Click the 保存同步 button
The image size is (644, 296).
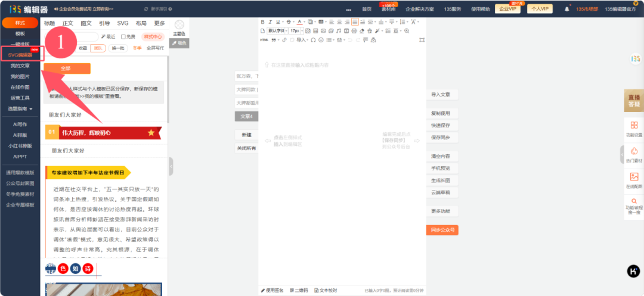441,138
